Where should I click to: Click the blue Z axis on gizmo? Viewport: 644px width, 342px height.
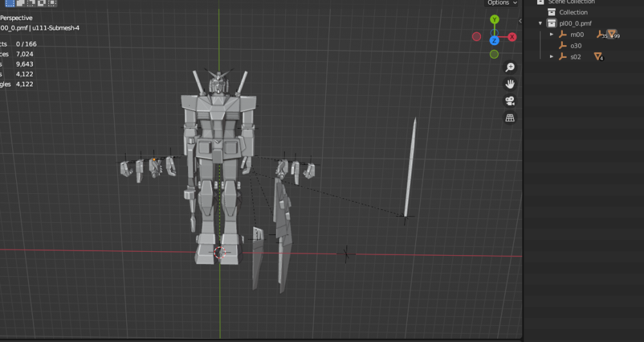click(494, 41)
